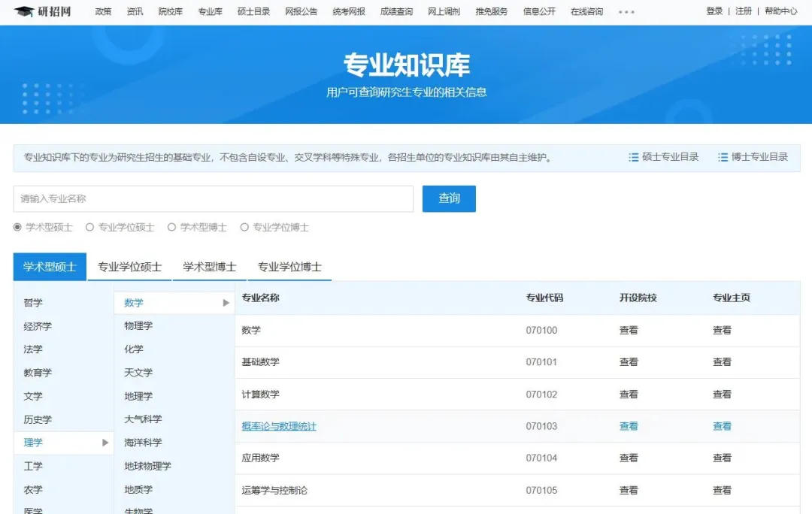Image resolution: width=812 pixels, height=514 pixels.
Task: Switch to the 专业学位硕士 tab
Action: (129, 267)
